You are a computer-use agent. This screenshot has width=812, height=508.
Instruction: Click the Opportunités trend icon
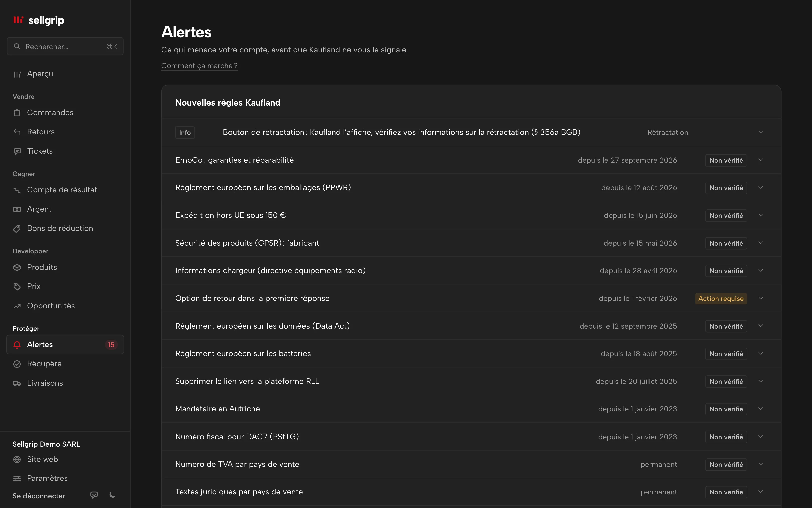[x=17, y=306]
